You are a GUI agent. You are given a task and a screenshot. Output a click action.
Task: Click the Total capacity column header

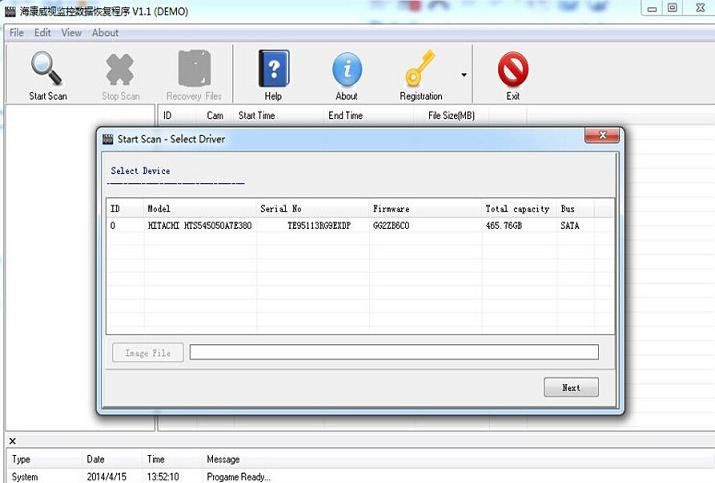tap(517, 209)
